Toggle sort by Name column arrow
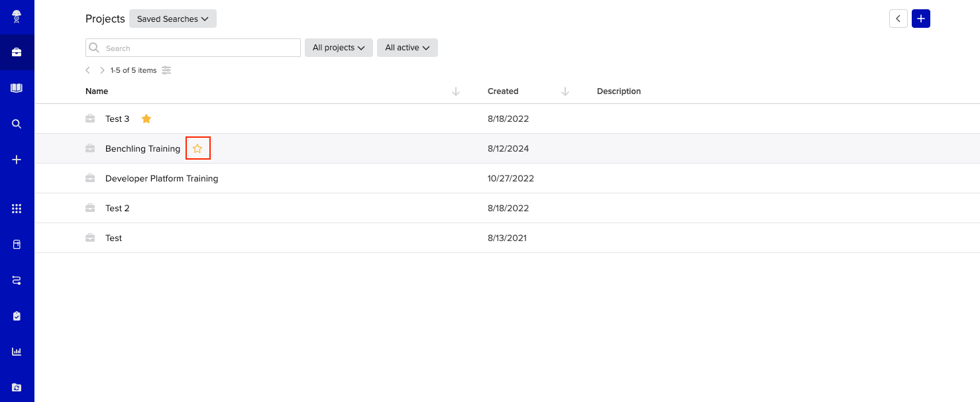980x402 pixels. pos(456,91)
